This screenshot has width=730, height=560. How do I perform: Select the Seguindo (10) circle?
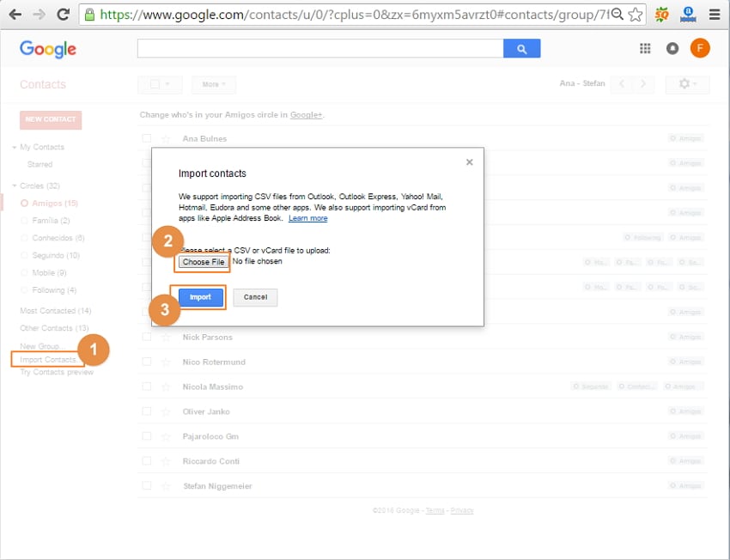56,256
